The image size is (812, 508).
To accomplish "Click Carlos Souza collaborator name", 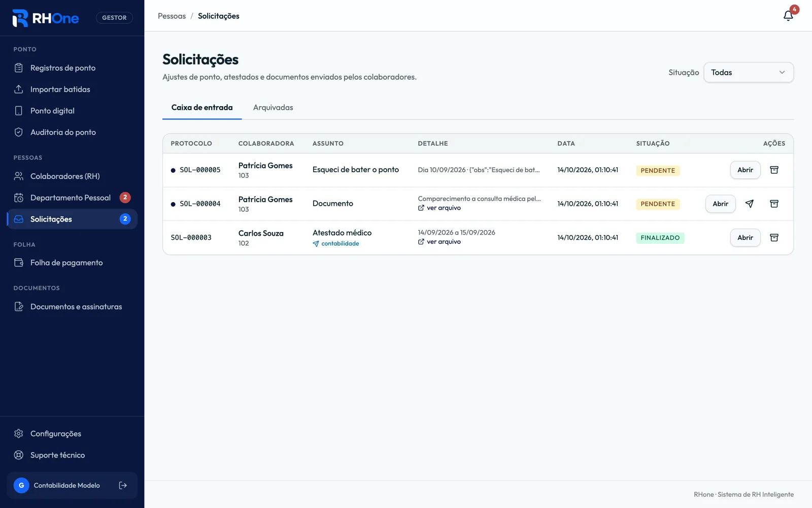I will coord(261,233).
